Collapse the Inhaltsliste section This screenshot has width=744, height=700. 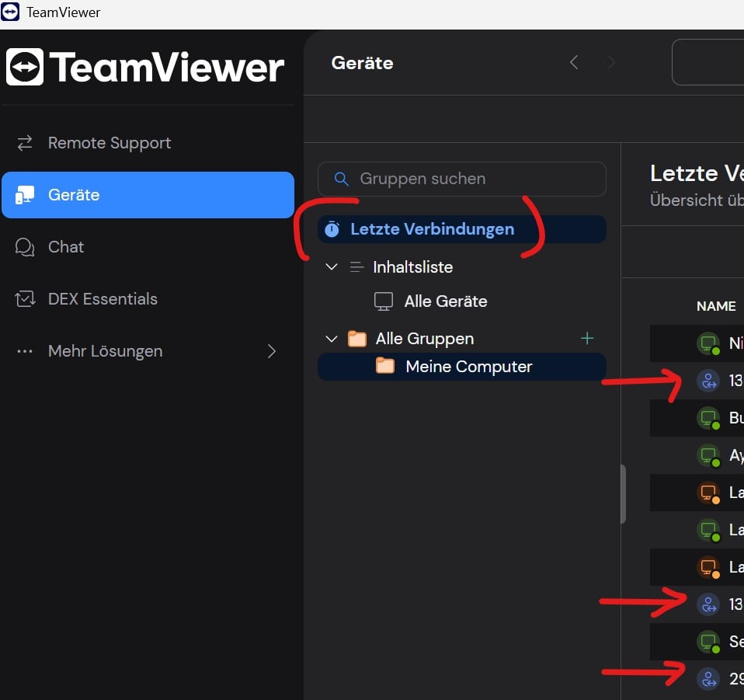click(332, 267)
